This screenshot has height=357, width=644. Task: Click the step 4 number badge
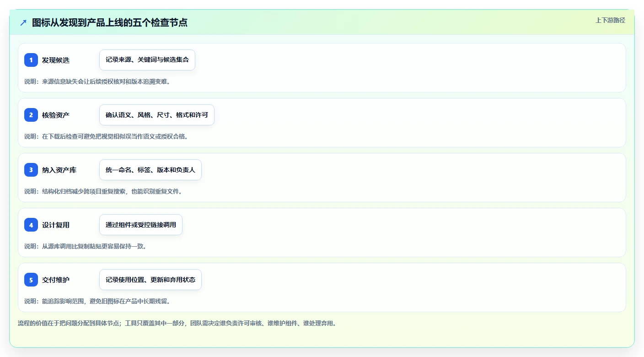click(x=31, y=225)
